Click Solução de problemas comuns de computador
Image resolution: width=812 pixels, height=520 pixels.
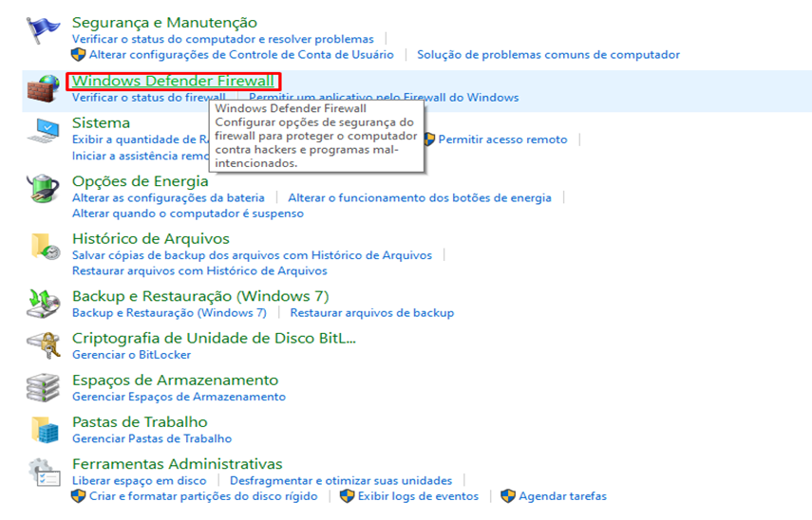pos(548,55)
